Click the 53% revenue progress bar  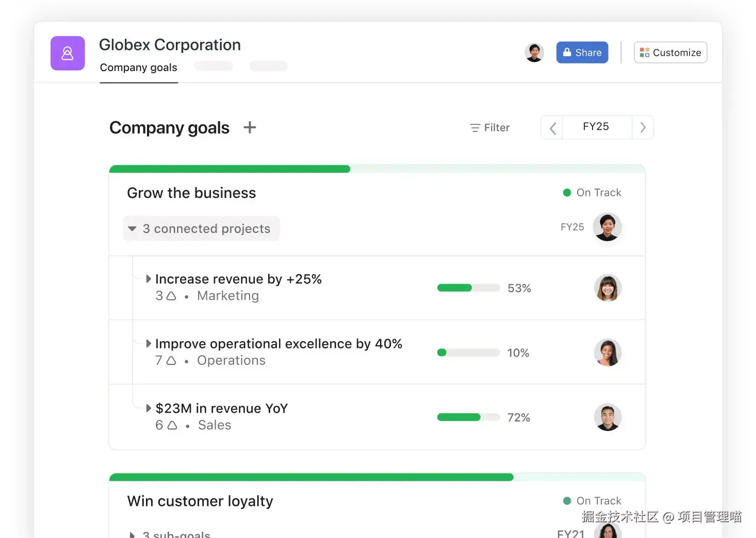point(468,288)
